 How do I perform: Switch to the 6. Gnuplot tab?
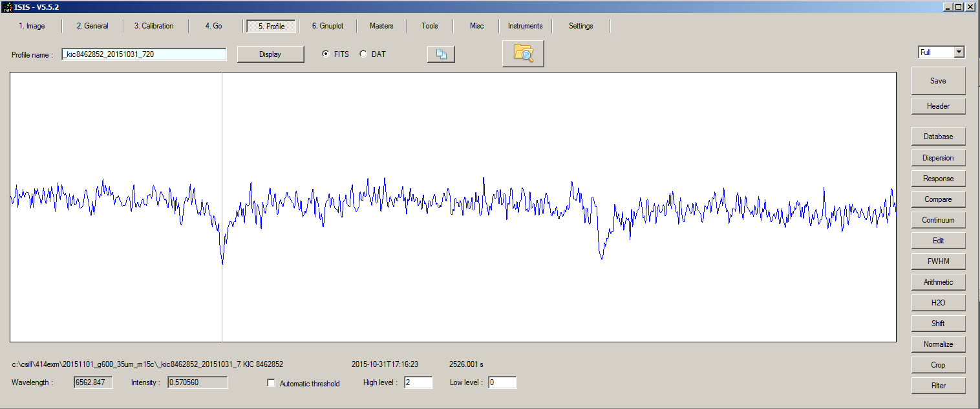(x=327, y=26)
